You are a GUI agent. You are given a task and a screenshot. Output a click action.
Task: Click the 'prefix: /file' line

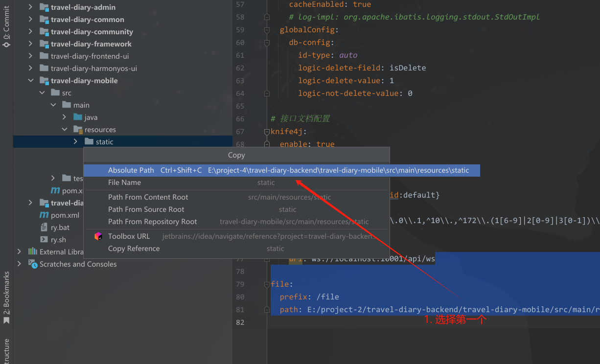tap(309, 297)
